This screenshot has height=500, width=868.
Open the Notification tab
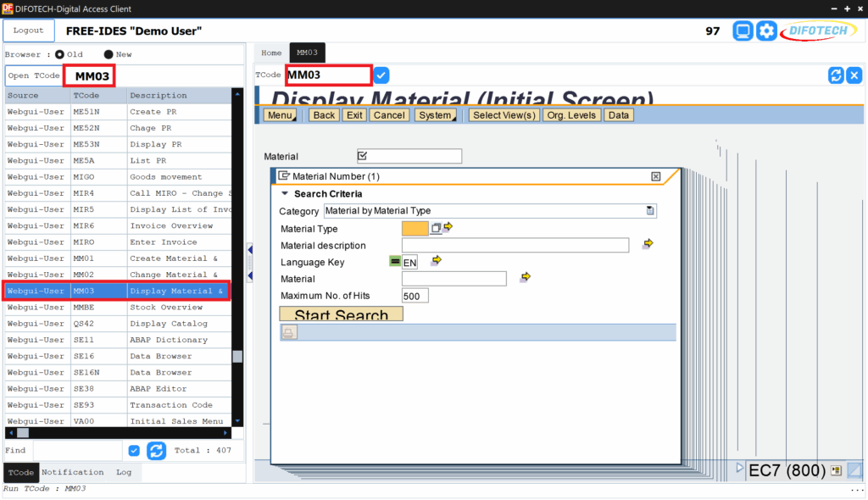point(73,473)
